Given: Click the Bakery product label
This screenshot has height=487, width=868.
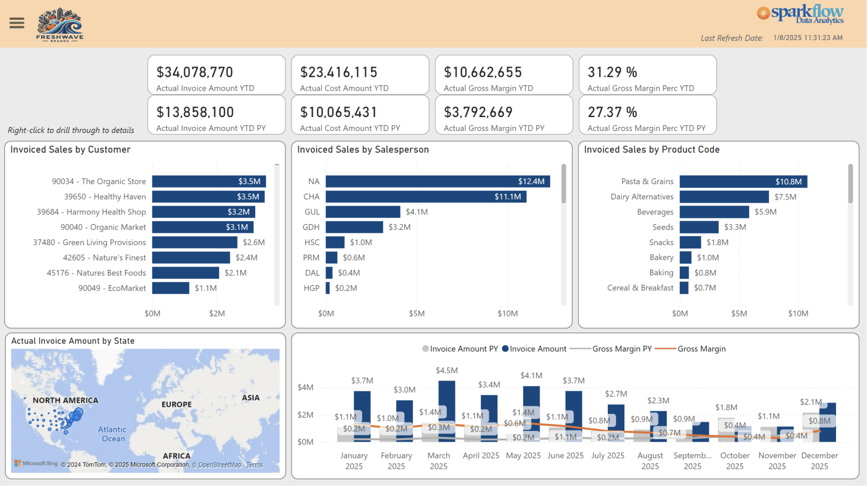Looking at the screenshot, I should pyautogui.click(x=661, y=258).
